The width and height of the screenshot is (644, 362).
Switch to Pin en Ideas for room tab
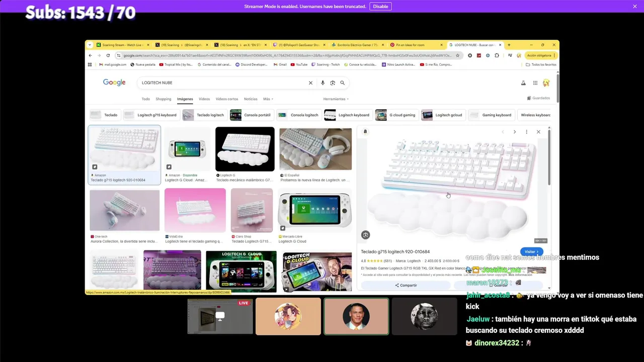coord(417,45)
